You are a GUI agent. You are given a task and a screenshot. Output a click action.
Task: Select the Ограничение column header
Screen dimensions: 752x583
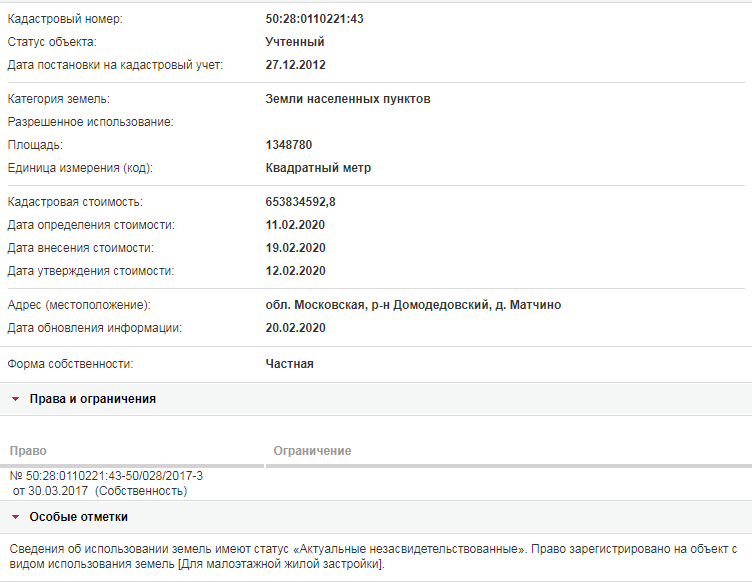pyautogui.click(x=312, y=451)
